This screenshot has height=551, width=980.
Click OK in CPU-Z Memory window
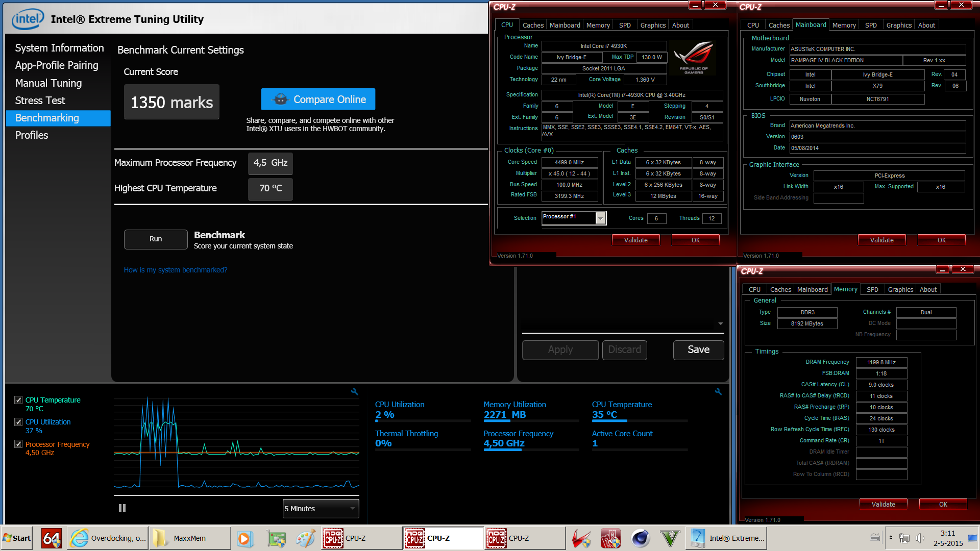point(943,504)
